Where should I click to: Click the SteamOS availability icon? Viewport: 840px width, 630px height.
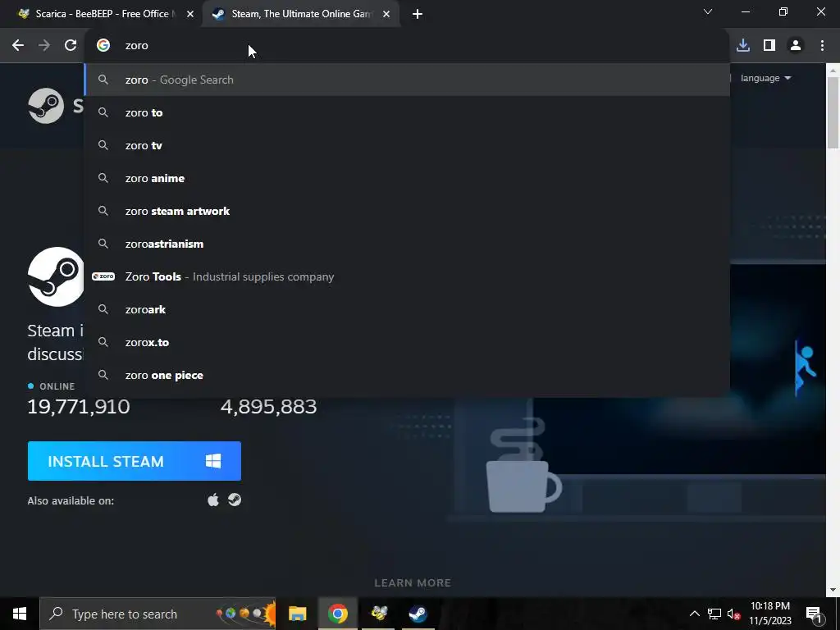[x=235, y=500]
